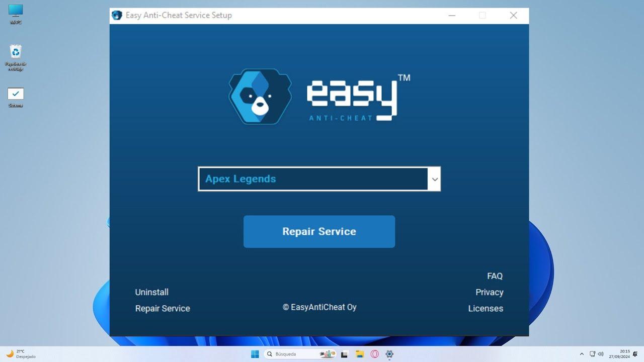Click the Easy Anti-Cheat title bar icon
The image size is (644, 362).
117,16
